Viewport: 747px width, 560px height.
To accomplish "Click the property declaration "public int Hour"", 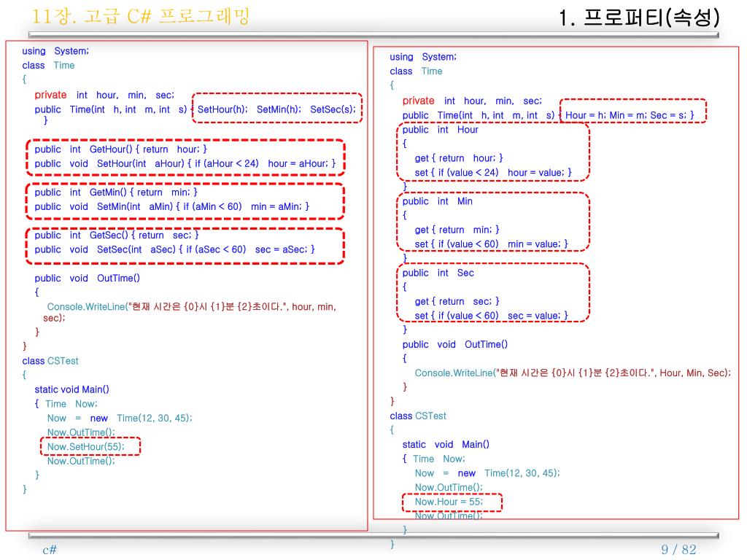I will pos(440,130).
